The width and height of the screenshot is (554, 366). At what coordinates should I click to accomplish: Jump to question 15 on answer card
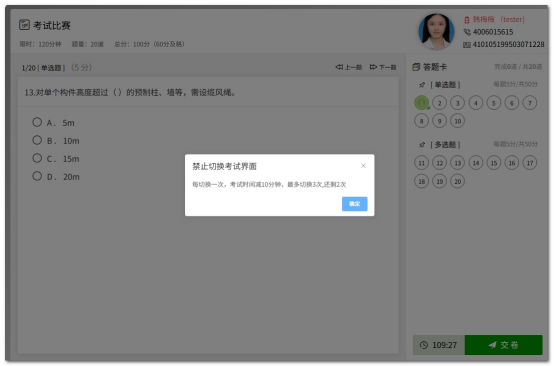click(x=494, y=163)
